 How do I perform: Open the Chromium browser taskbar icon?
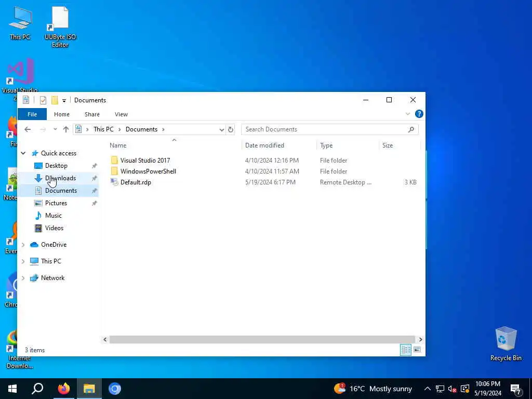point(115,389)
